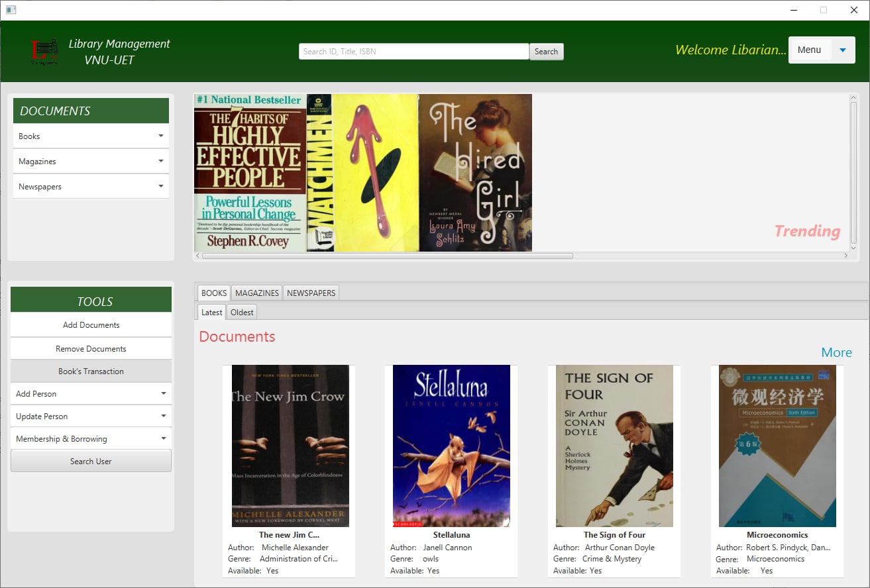Screen dimensions: 870x588
Task: Click the More link
Action: pos(837,353)
